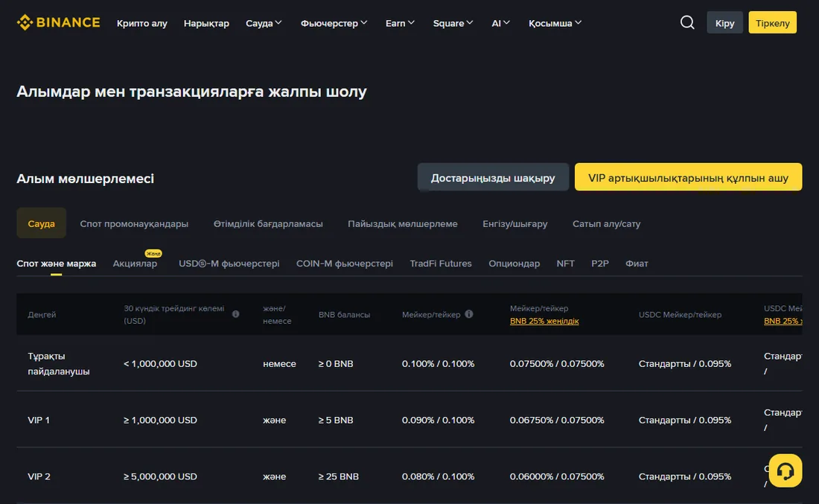The width and height of the screenshot is (819, 504).
Task: Open the support headset chat icon
Action: 785,470
